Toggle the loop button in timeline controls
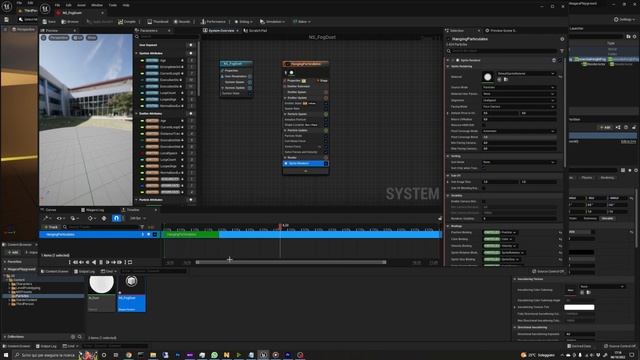 (x=130, y=262)
